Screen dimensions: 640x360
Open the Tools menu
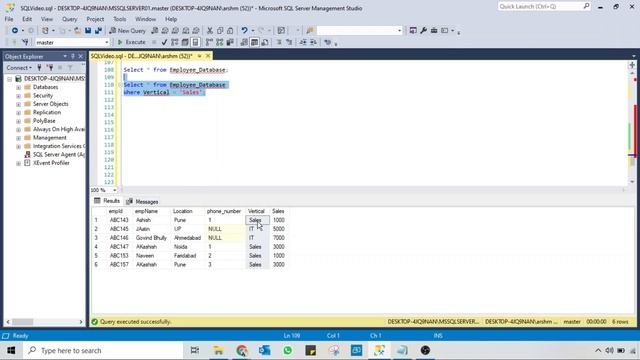(120, 19)
